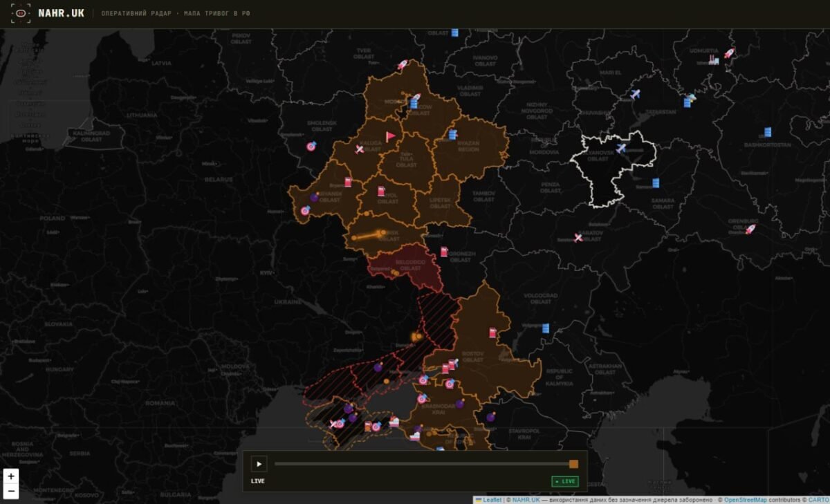Click the rocket icon in Udmurtia
This screenshot has height=504, width=830.
[x=729, y=53]
